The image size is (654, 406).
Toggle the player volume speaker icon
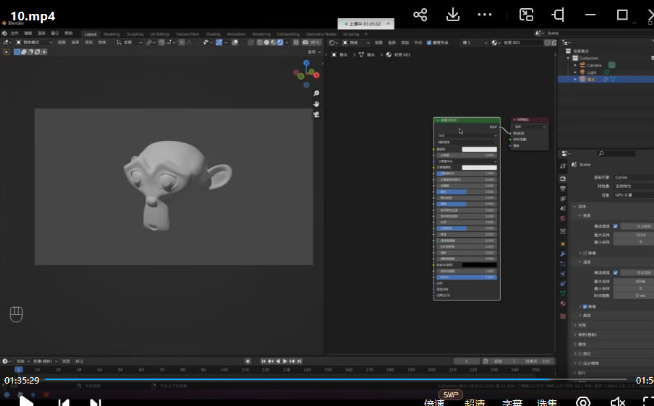(x=617, y=402)
